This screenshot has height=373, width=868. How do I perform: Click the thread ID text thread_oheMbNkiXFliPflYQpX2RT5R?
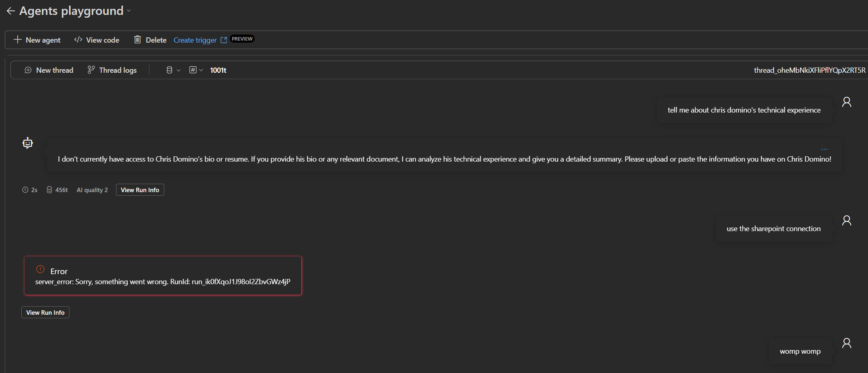(810, 70)
